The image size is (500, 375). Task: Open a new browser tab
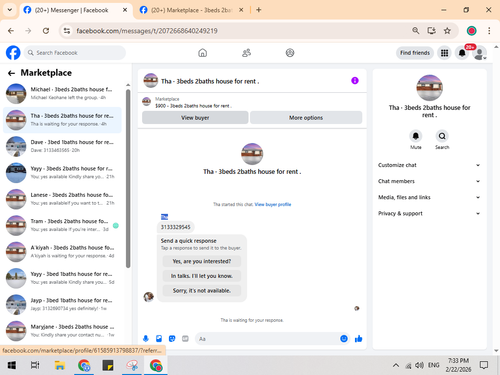coord(259,10)
